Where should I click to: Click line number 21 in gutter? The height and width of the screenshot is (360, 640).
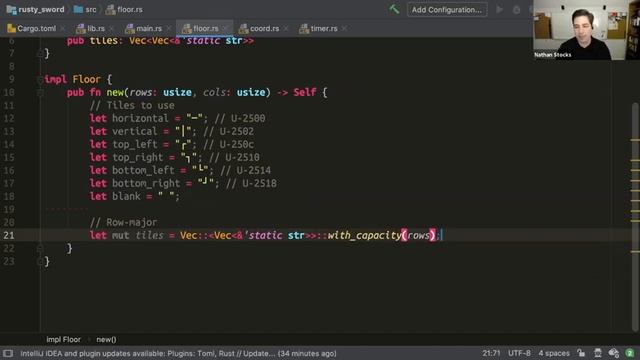pyautogui.click(x=9, y=235)
